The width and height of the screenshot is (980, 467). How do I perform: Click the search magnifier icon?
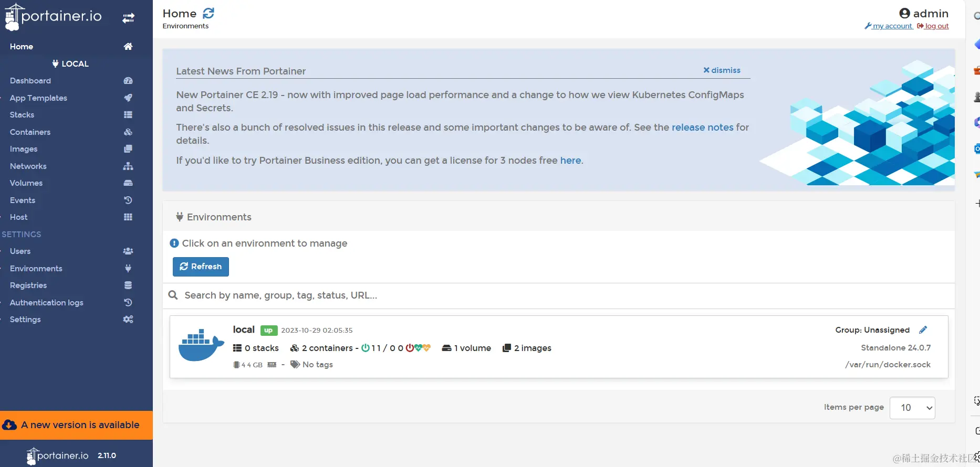click(173, 295)
